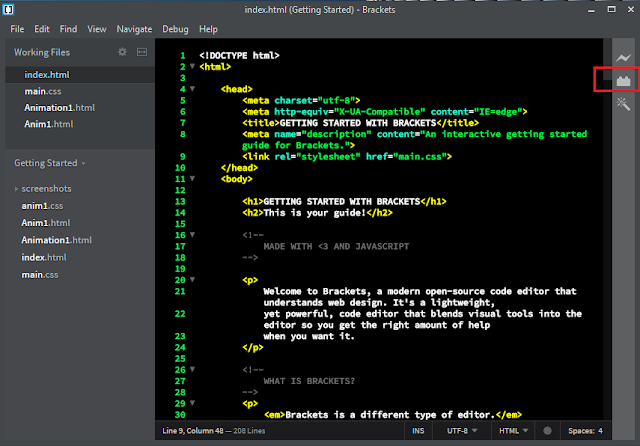Open anim1.css in project tree

coord(42,206)
